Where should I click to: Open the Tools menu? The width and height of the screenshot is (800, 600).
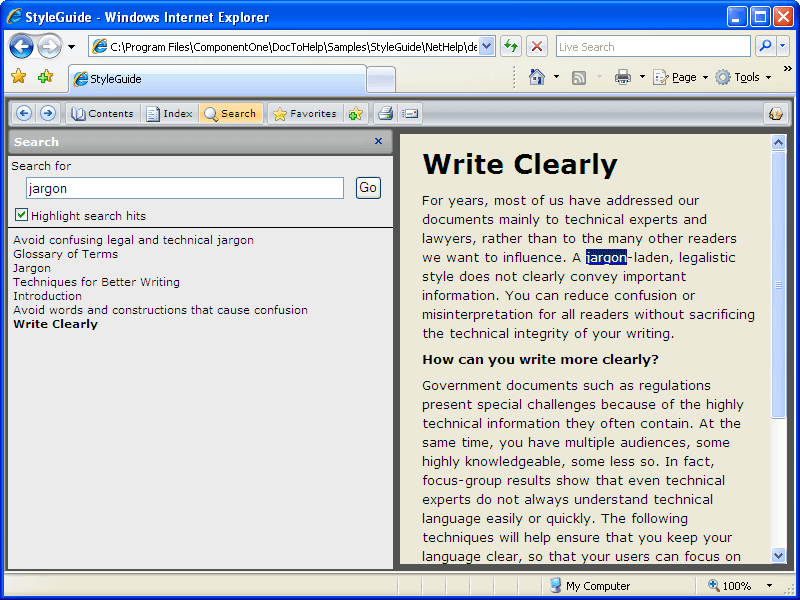pos(743,77)
